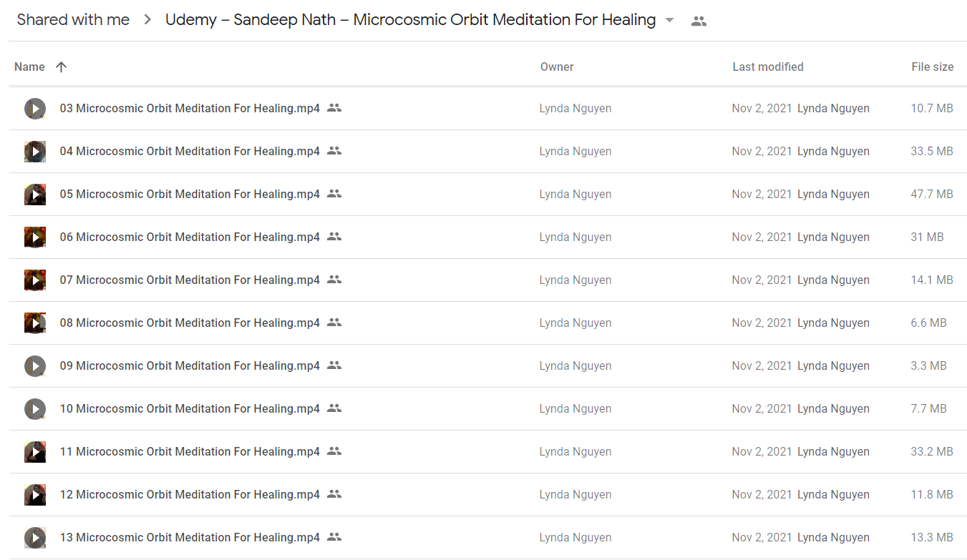Click the play icon of file 09
967x560 pixels.
tap(35, 366)
